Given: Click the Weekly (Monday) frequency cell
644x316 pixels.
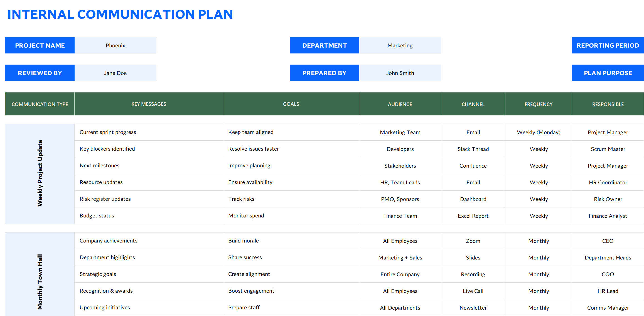Looking at the screenshot, I should pos(539,132).
